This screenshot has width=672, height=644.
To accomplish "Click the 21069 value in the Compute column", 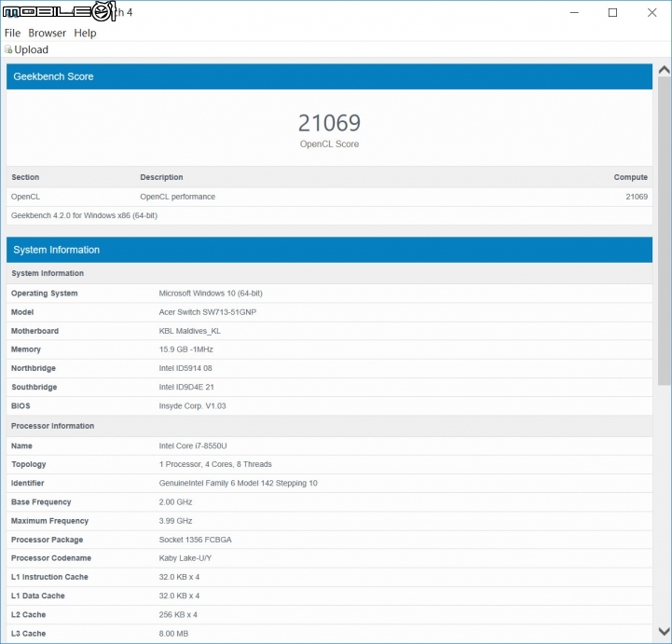I will click(x=637, y=197).
